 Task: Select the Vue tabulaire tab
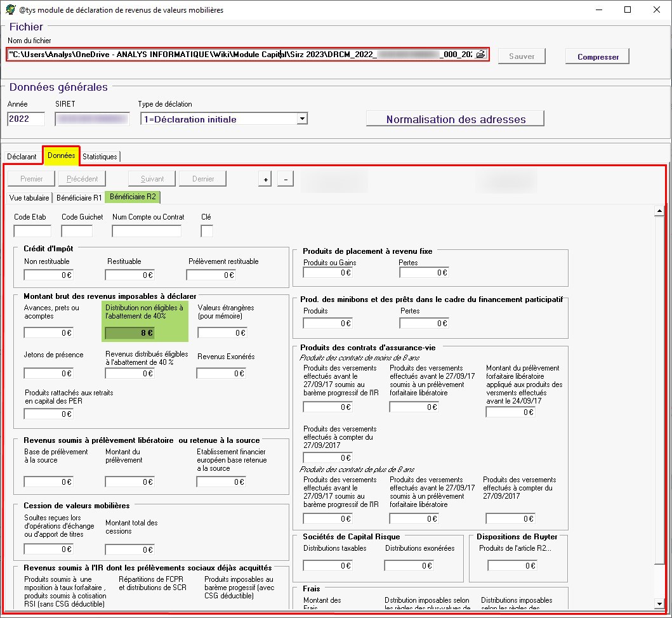[x=29, y=197]
